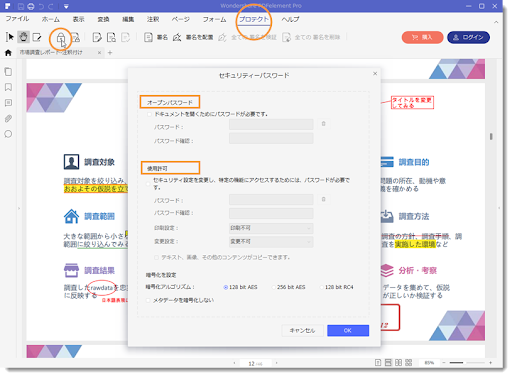Clear the open password with trash icon
The image size is (512, 377).
click(323, 124)
